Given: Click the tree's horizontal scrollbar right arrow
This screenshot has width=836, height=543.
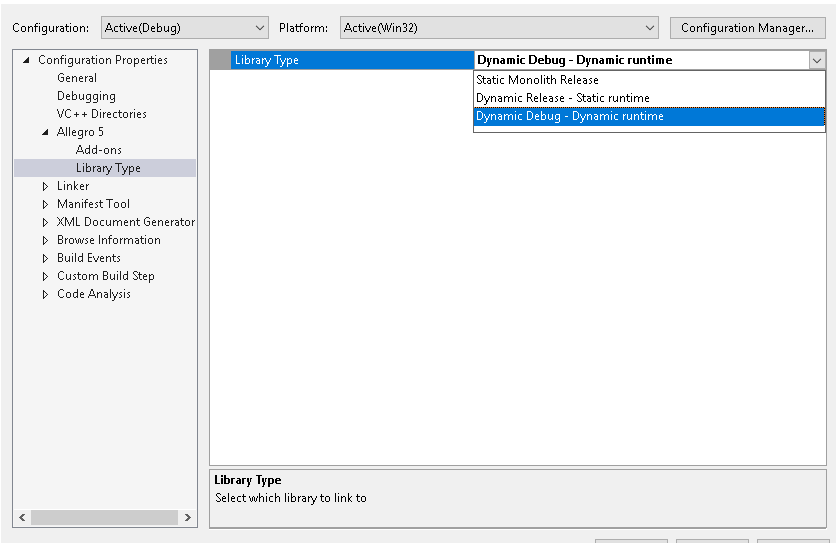Looking at the screenshot, I should click(x=187, y=517).
